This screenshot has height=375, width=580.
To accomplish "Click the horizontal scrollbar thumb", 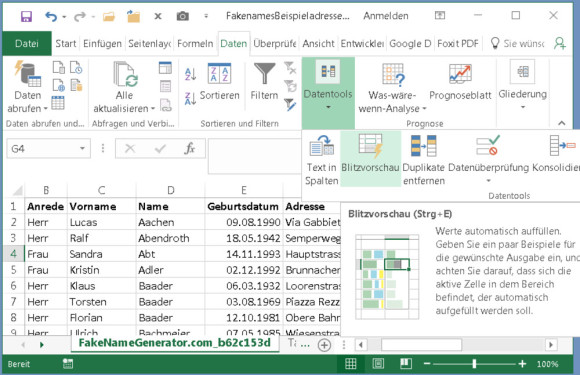I will coord(421,345).
